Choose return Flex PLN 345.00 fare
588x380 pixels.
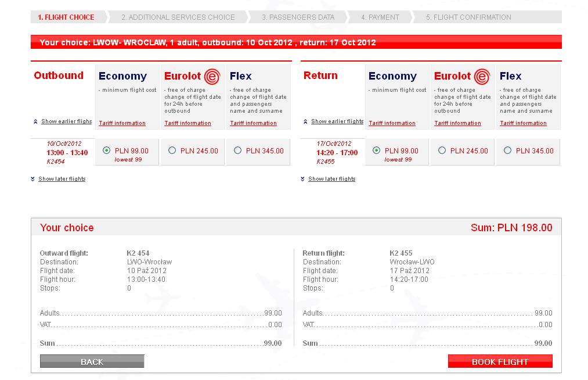(x=507, y=150)
